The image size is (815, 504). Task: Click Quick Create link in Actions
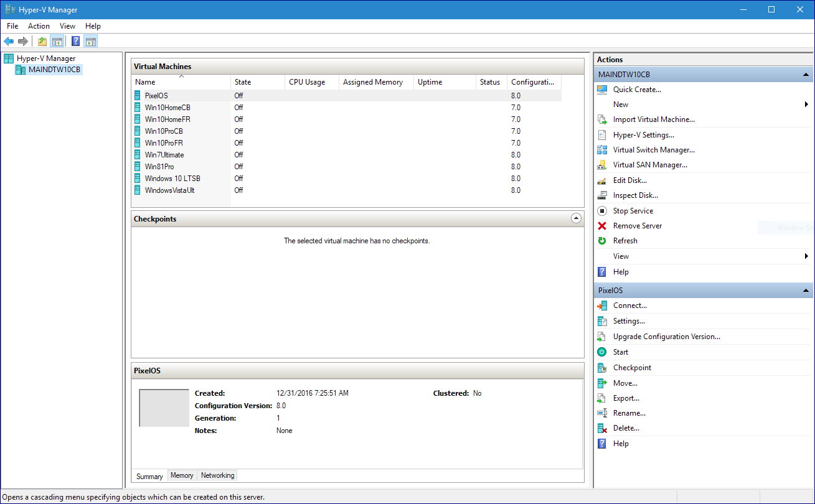point(637,90)
